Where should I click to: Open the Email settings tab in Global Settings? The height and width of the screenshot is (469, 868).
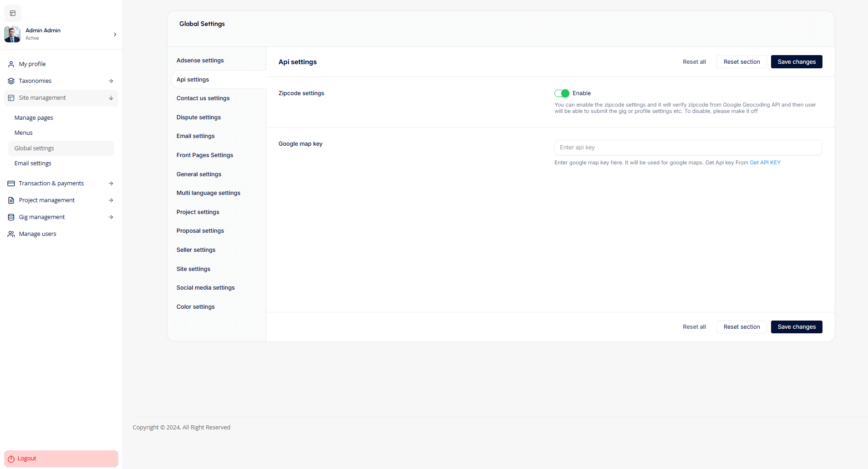195,136
